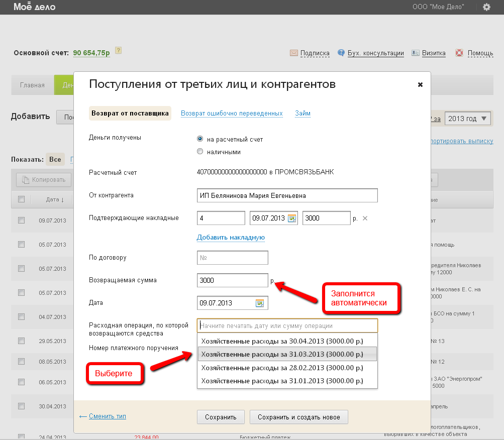
Task: Choose Хозяйственные расходы за 30.04.2013 option
Action: tap(282, 341)
